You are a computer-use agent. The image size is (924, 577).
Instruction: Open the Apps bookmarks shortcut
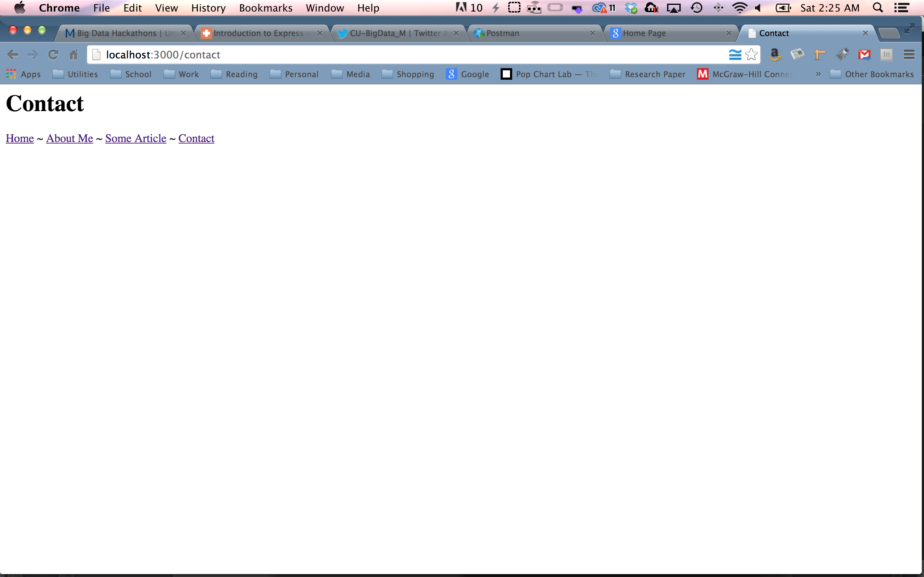[23, 74]
